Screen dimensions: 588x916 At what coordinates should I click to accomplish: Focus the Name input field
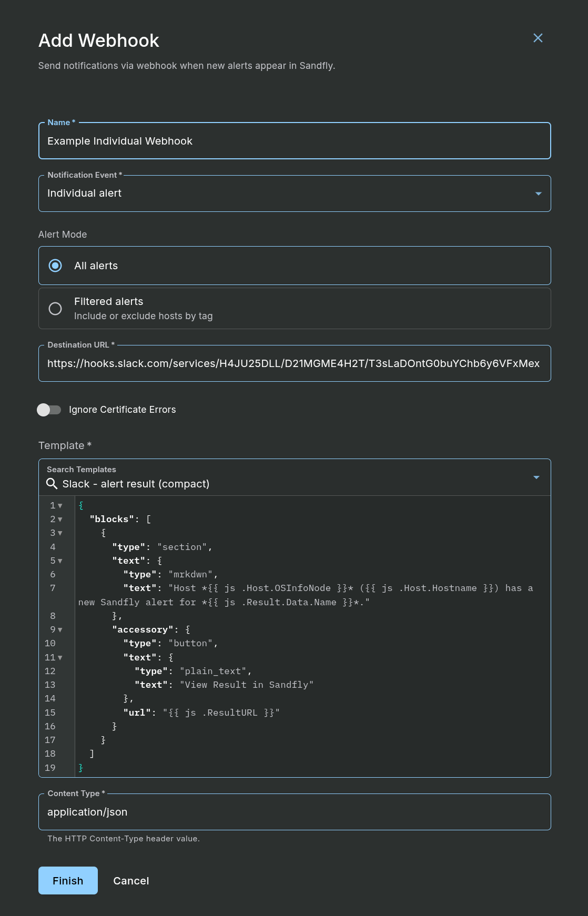[295, 141]
